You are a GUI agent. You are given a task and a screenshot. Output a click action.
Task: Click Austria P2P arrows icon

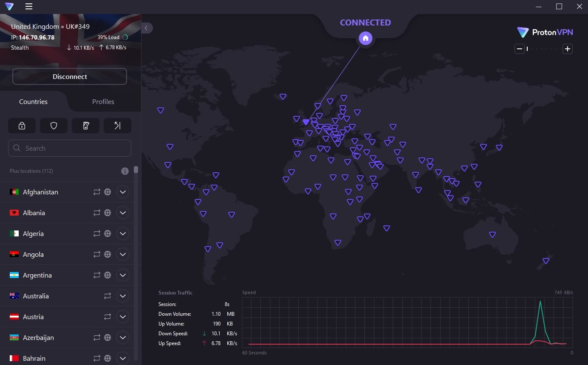107,317
